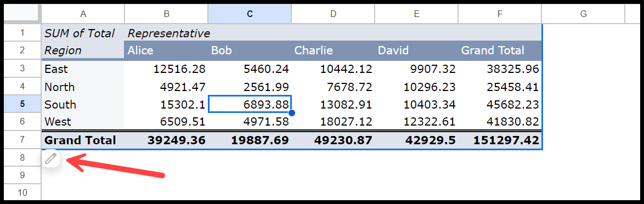Select cell with value 10403.34
This screenshot has width=644, height=204.
416,104
